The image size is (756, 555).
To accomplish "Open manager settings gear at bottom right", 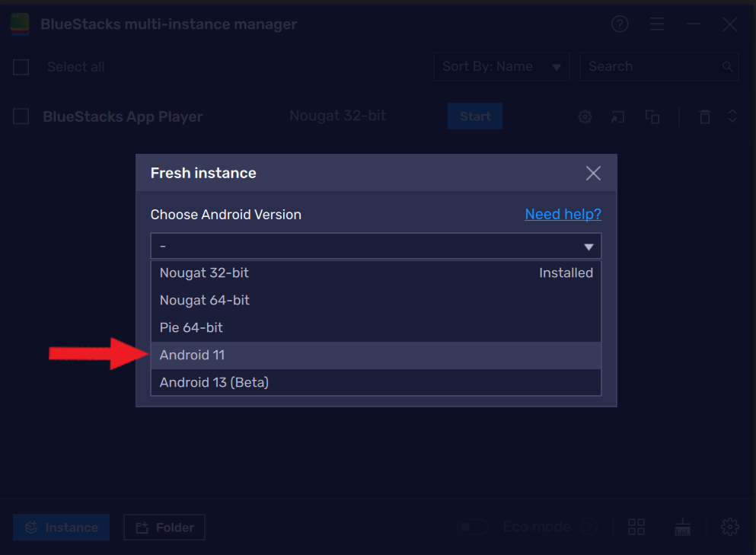I will pyautogui.click(x=729, y=527).
